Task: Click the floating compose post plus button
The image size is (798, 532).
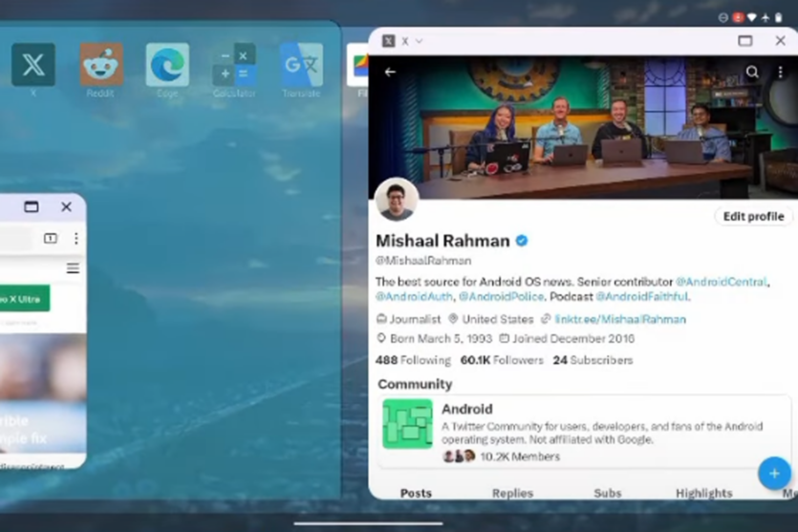Action: point(774,473)
